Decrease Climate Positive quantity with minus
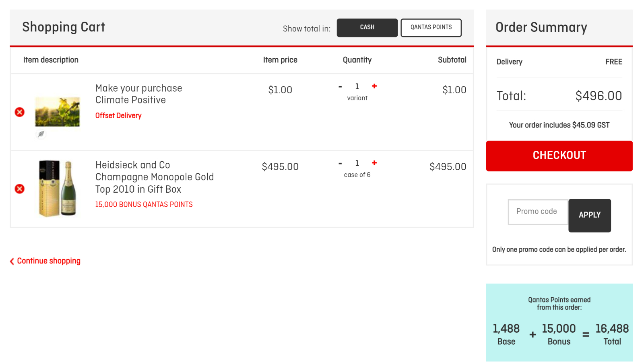644x362 pixels. (x=340, y=86)
